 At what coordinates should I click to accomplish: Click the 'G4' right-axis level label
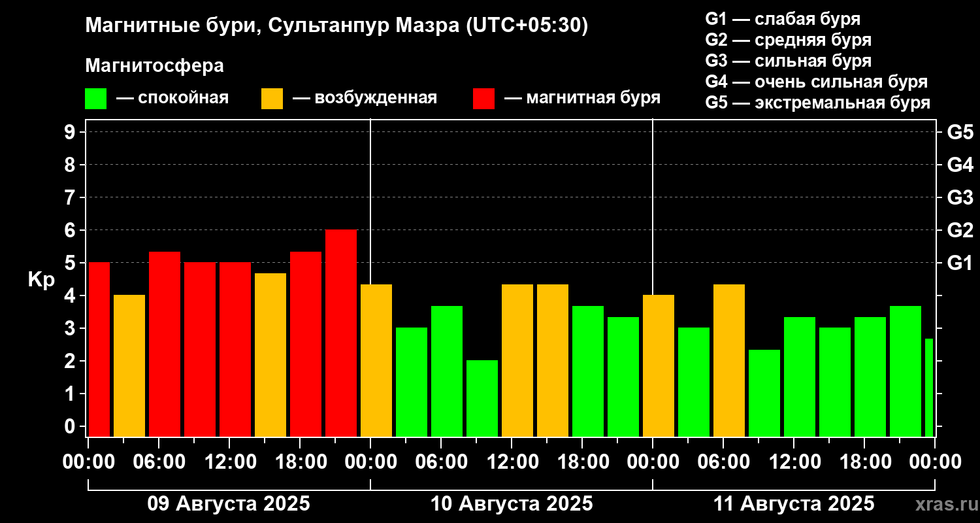pos(960,165)
